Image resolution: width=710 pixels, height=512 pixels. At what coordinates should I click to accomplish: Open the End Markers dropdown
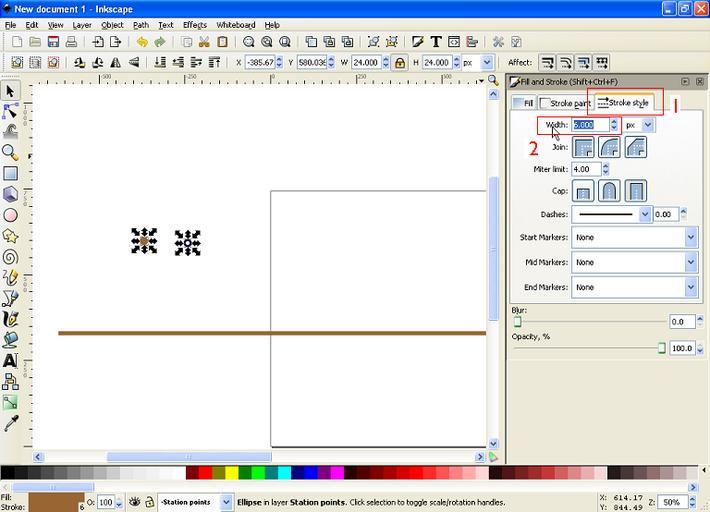point(691,287)
